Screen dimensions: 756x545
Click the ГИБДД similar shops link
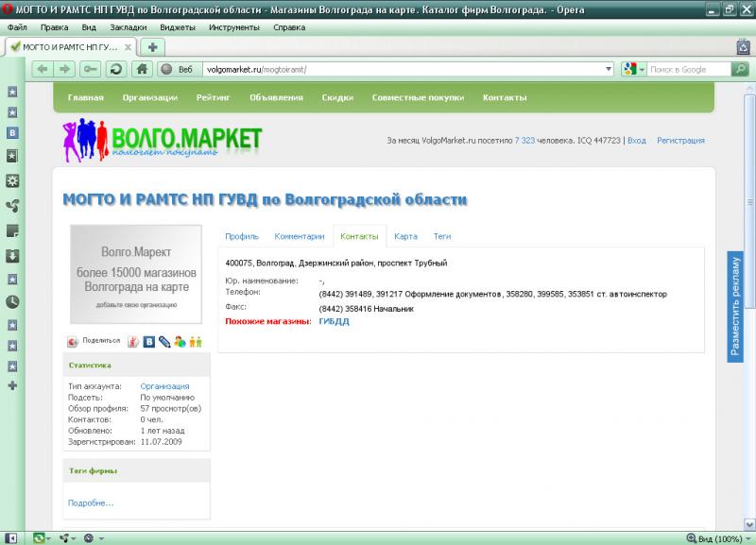click(334, 322)
